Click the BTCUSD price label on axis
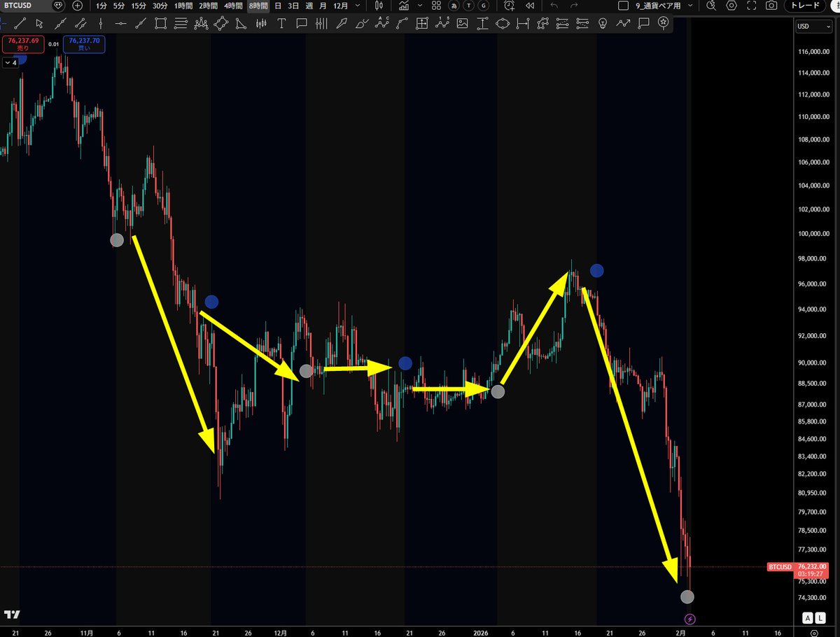Viewport: 840px width, 637px height. 780,566
